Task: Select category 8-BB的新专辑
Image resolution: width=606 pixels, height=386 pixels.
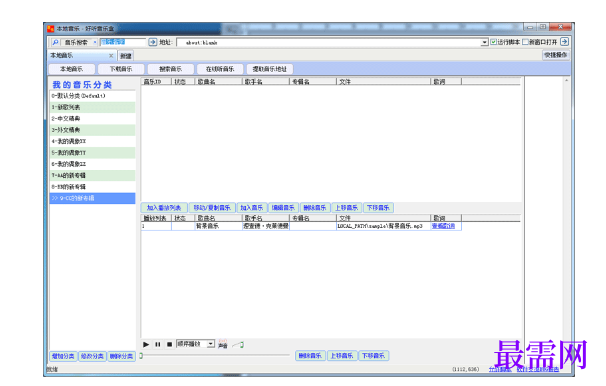Action: pos(92,187)
